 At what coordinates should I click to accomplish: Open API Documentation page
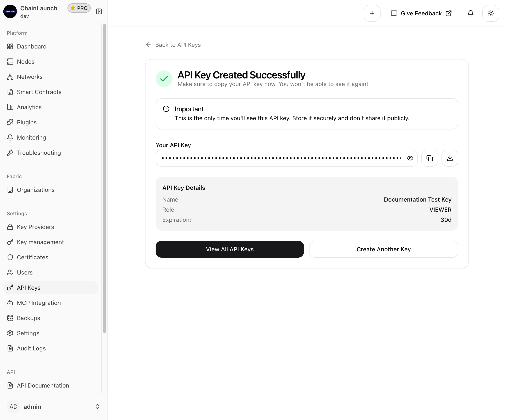43,386
